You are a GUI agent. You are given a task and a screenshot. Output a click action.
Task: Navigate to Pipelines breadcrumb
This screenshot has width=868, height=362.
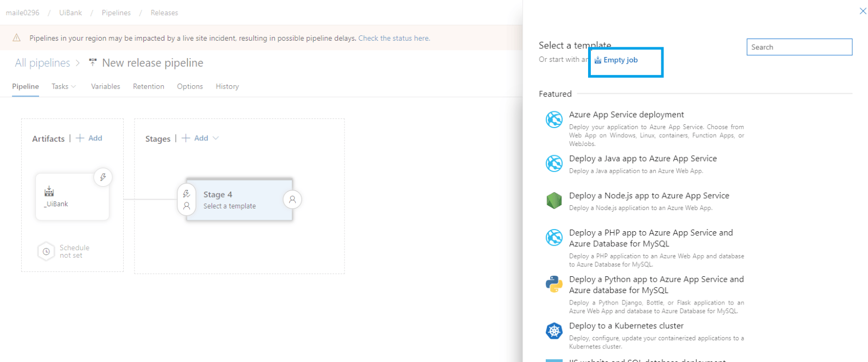(116, 12)
